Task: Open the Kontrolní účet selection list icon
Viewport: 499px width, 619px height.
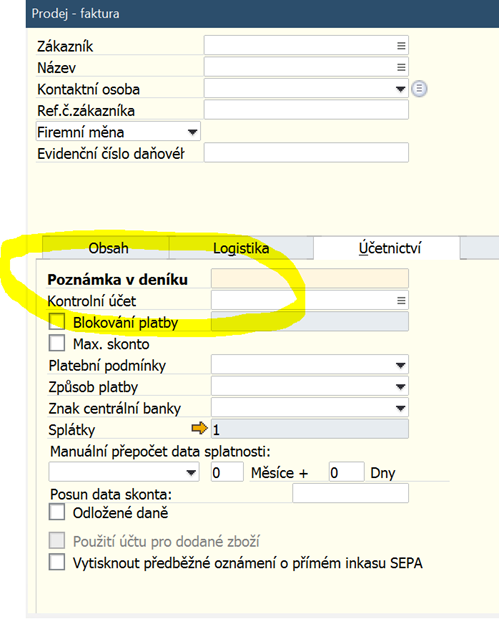Action: (x=401, y=301)
